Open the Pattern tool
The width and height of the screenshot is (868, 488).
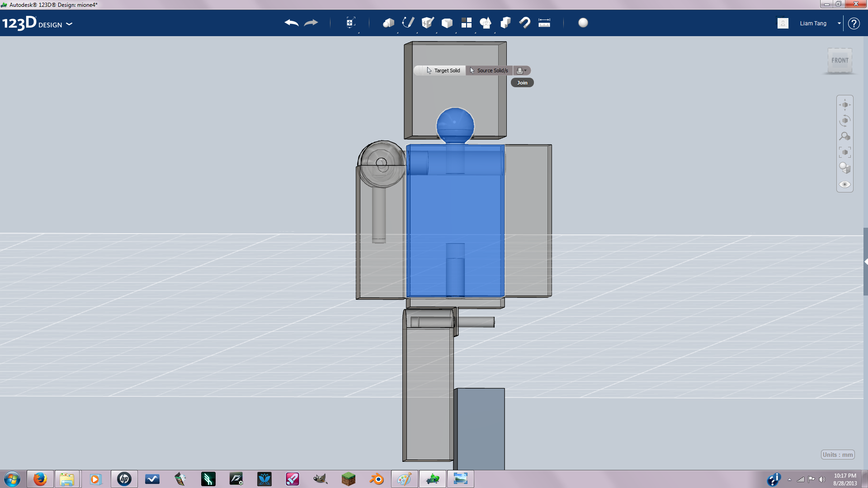(x=467, y=23)
